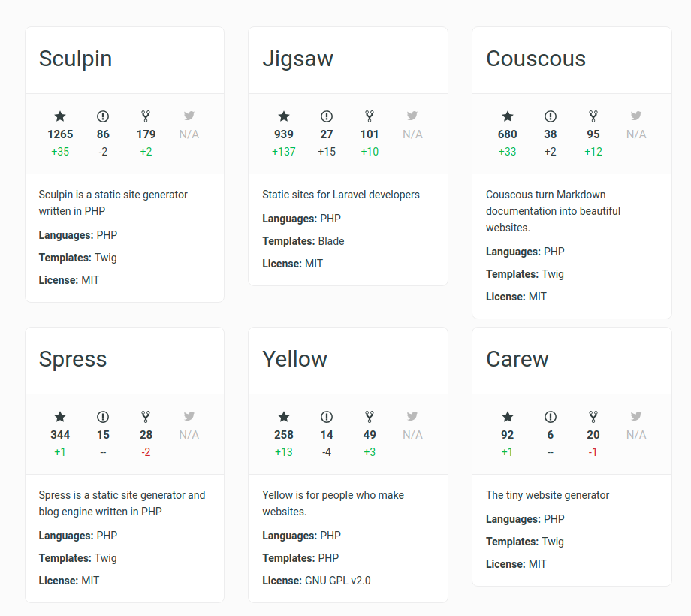The height and width of the screenshot is (616, 691).
Task: Click the Twitter bird icon on Spress card
Action: pos(189,416)
